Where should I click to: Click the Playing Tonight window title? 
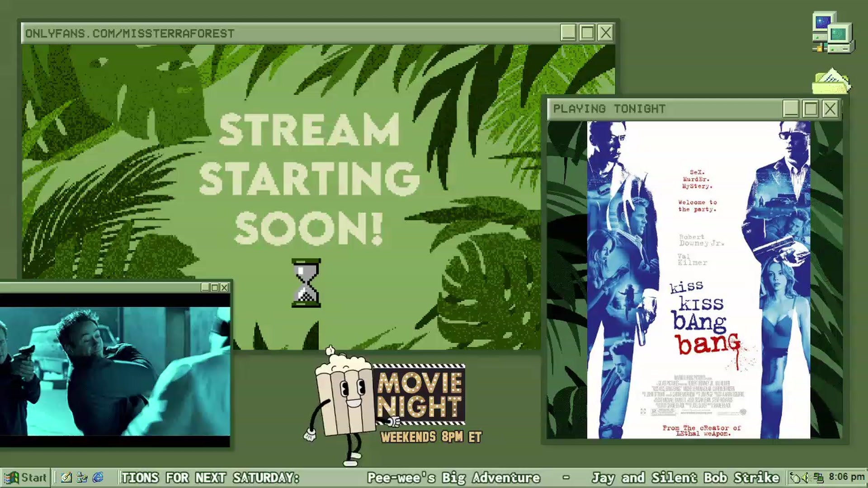pos(609,109)
